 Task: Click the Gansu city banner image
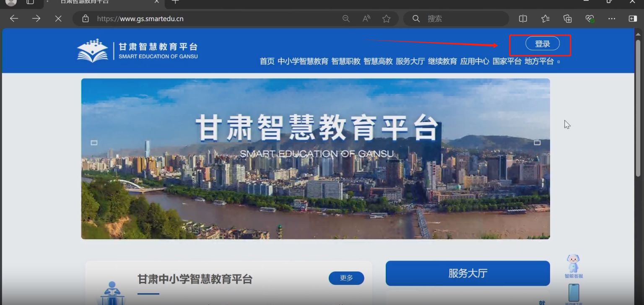[315, 159]
